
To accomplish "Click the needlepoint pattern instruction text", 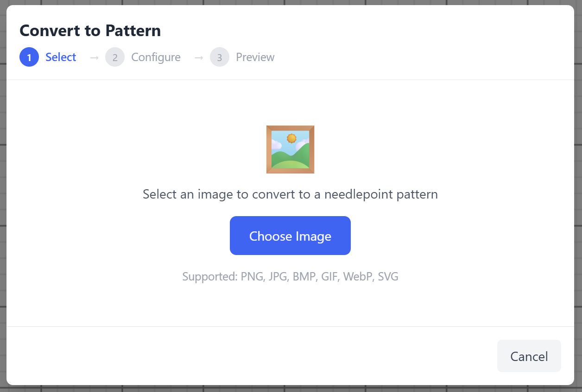I will [x=290, y=194].
